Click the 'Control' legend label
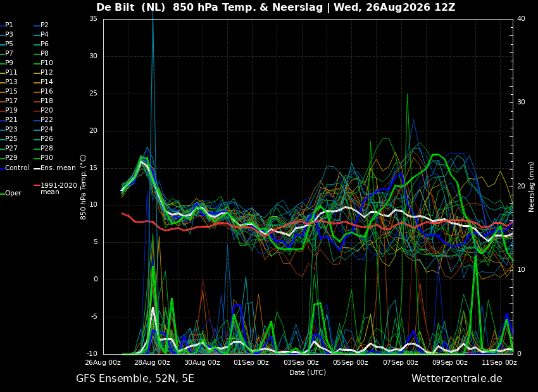 click(17, 168)
